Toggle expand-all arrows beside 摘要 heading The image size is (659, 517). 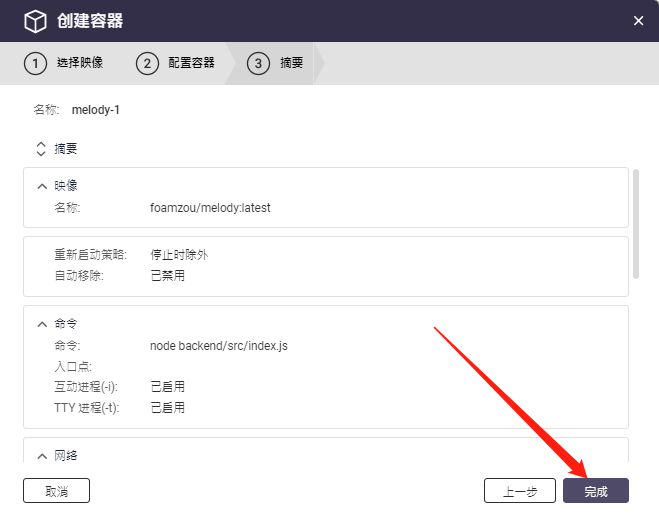(x=41, y=149)
